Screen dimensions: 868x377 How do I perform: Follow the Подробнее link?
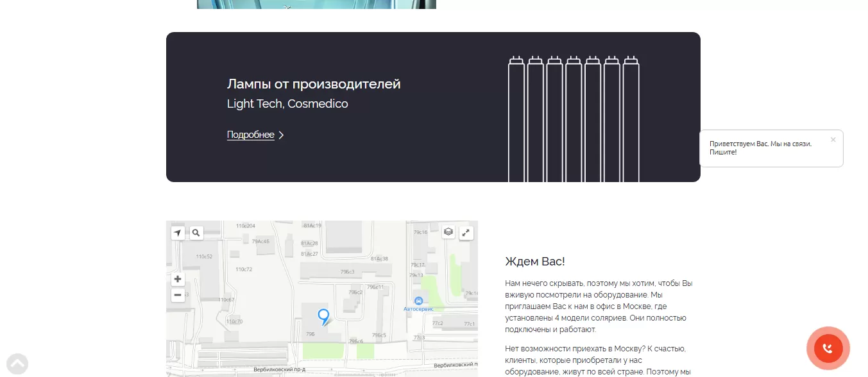click(x=250, y=135)
